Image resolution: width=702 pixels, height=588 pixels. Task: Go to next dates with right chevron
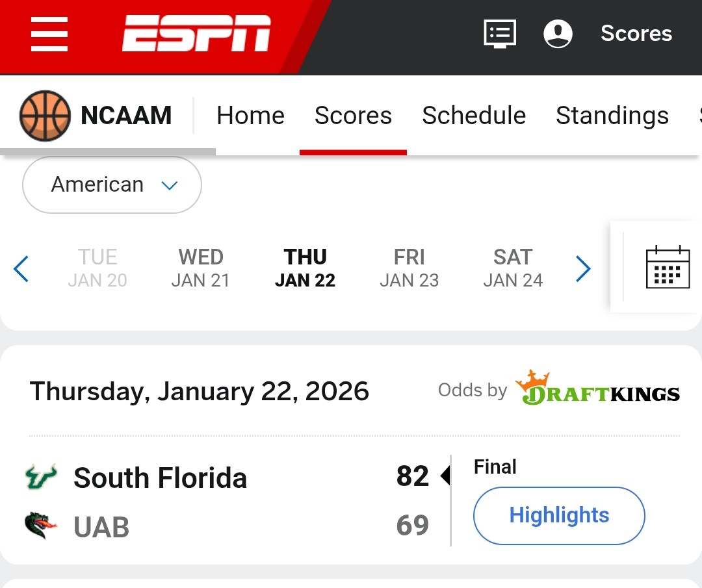pyautogui.click(x=583, y=268)
